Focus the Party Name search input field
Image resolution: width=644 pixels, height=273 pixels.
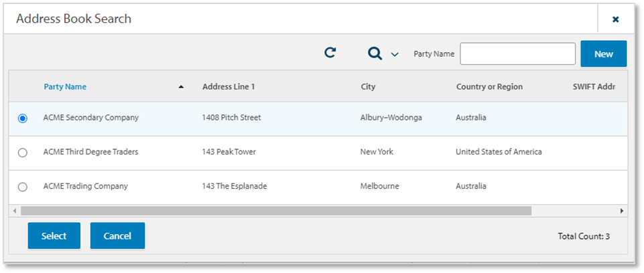click(x=517, y=54)
